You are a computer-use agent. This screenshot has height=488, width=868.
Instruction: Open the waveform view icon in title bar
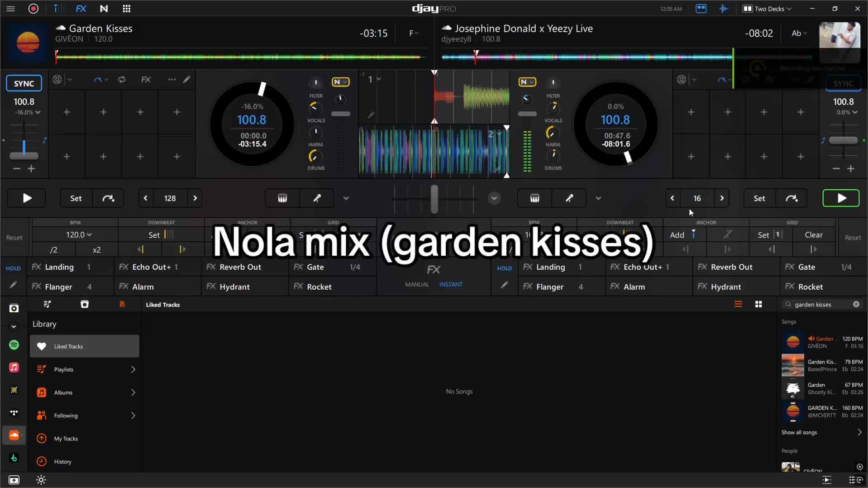click(724, 9)
